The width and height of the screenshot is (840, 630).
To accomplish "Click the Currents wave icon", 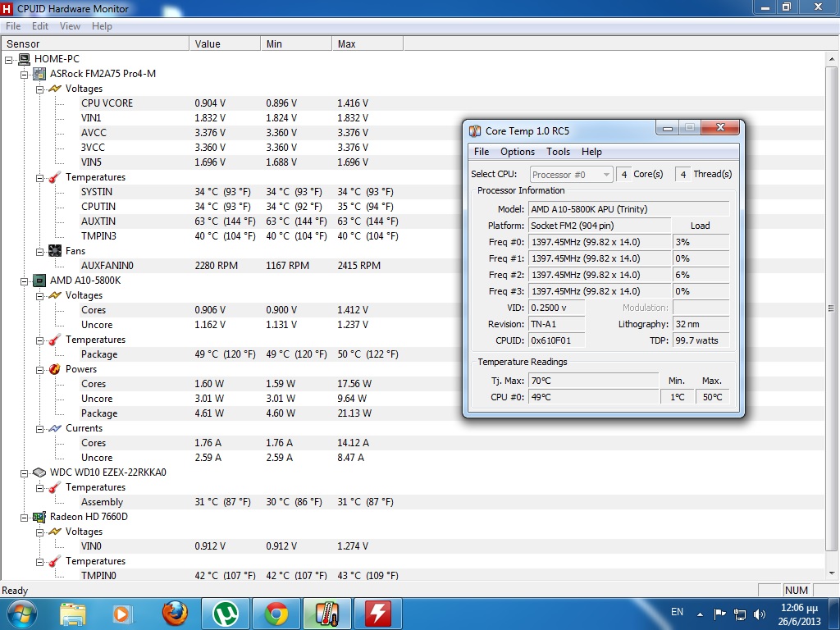I will [55, 428].
